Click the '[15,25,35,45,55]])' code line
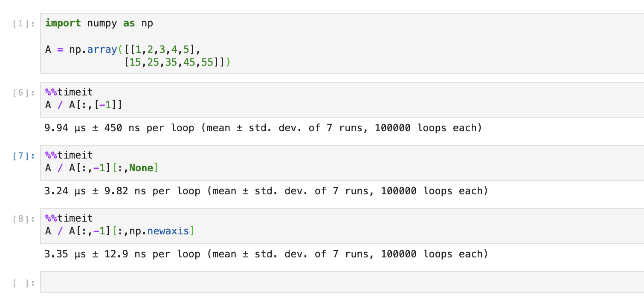Screen dimensions: 644x300 [177, 62]
